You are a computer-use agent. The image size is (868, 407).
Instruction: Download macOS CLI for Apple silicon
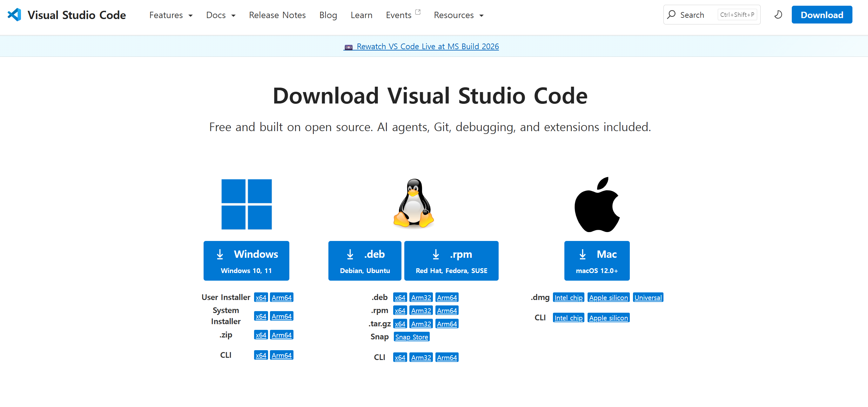(608, 318)
